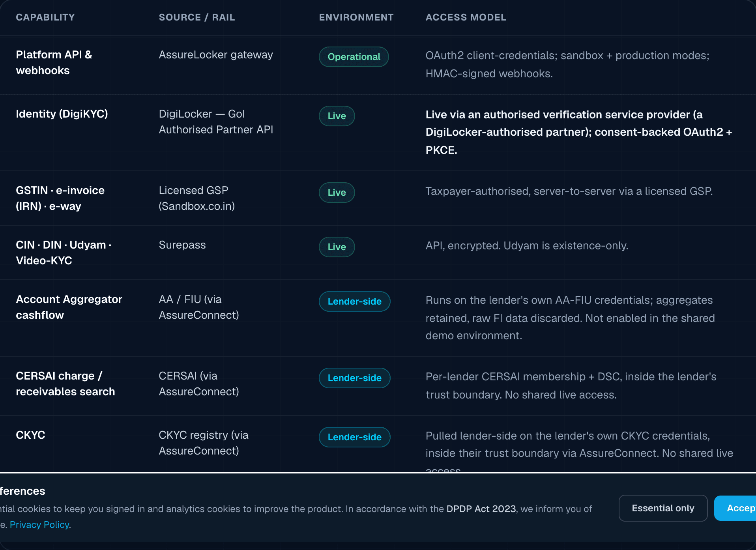
Task: Click the bold DigiLocker-authorised partner description
Action: (579, 132)
